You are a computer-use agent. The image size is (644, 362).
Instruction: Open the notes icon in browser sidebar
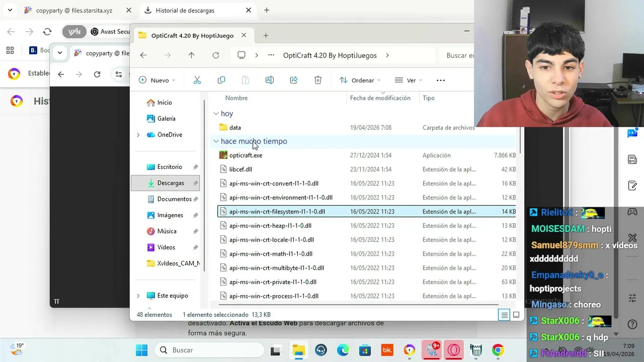pyautogui.click(x=632, y=186)
